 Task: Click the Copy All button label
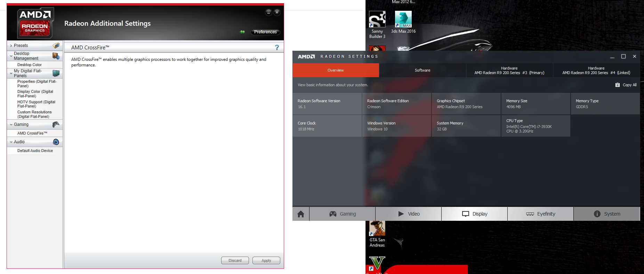(629, 85)
